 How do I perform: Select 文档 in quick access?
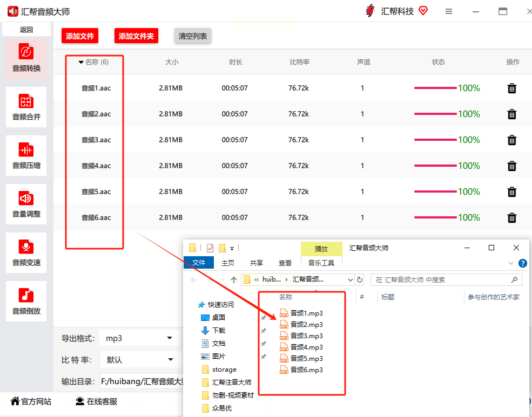coord(213,344)
